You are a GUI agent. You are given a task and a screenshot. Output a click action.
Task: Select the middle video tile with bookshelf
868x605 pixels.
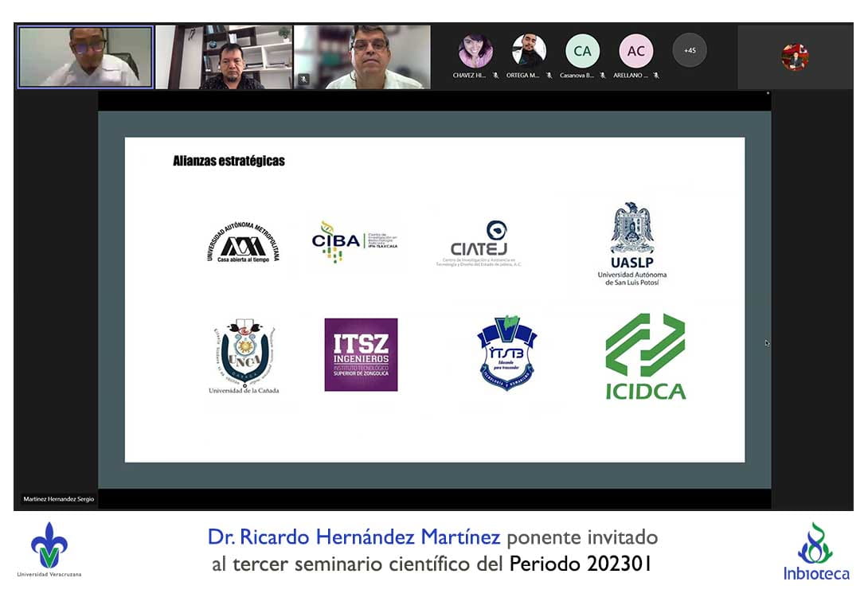pos(224,57)
